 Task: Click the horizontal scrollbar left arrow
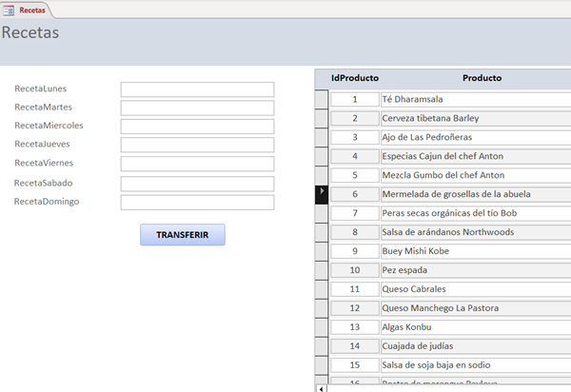click(320, 387)
